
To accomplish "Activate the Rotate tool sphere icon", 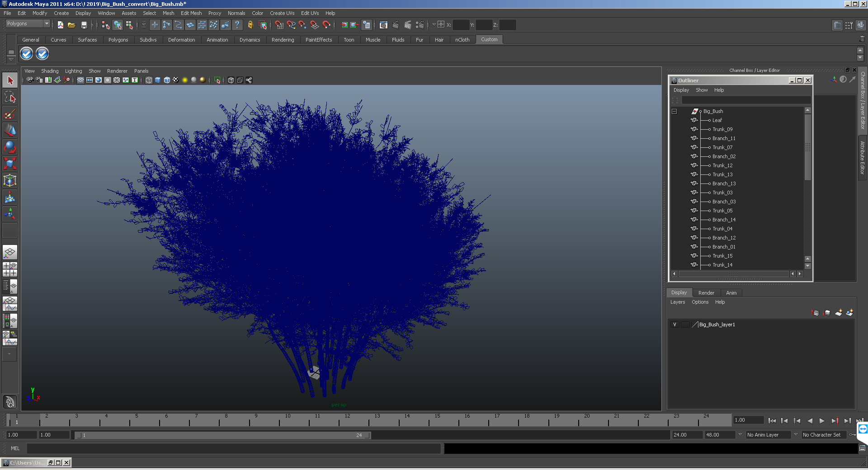I will coord(10,146).
